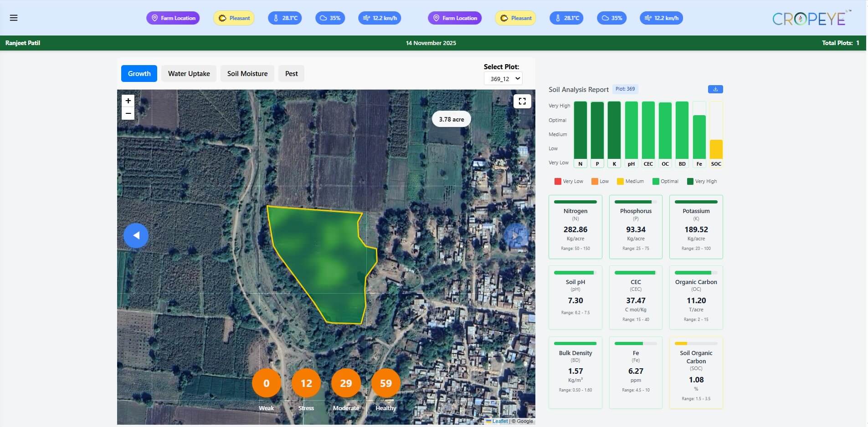Toggle fullscreen map view
Image resolution: width=868 pixels, height=427 pixels.
[522, 101]
